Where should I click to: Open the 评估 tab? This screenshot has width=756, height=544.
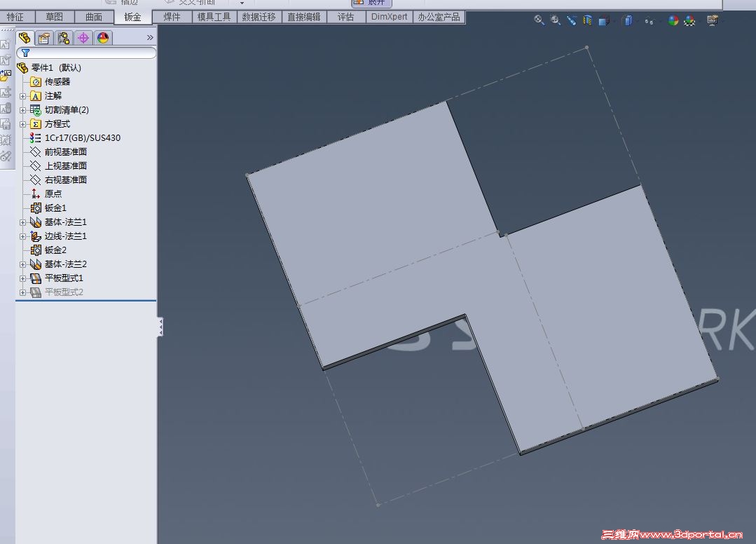click(345, 17)
